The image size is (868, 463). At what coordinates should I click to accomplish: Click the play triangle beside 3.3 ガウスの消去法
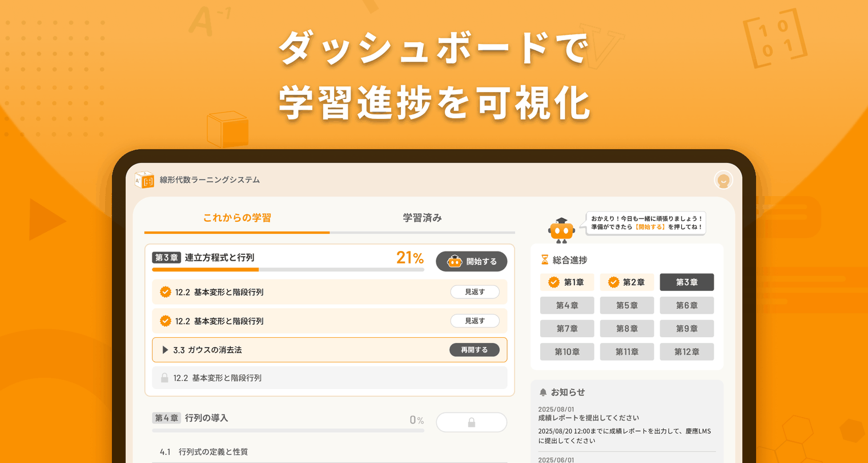point(165,350)
